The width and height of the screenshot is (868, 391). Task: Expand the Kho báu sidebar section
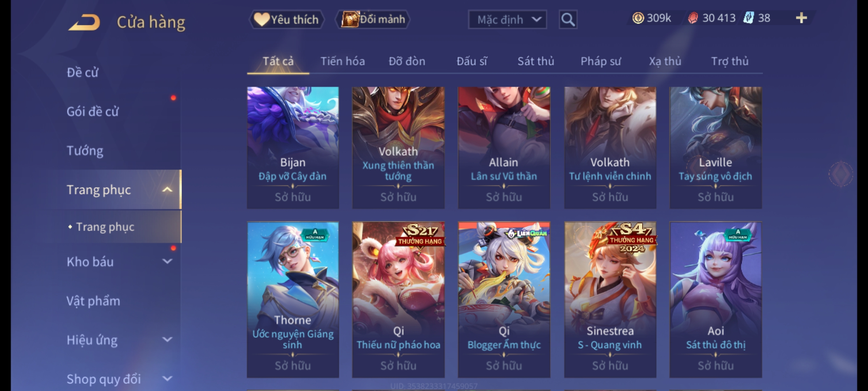coord(167,261)
